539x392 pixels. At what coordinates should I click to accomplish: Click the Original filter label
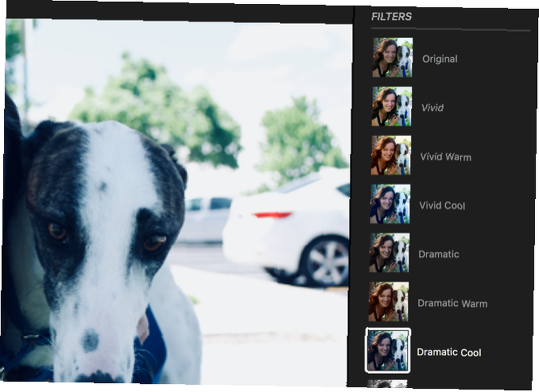pyautogui.click(x=440, y=59)
